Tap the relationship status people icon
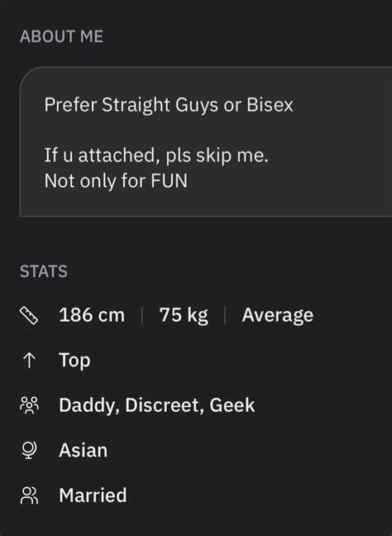 [x=30, y=495]
